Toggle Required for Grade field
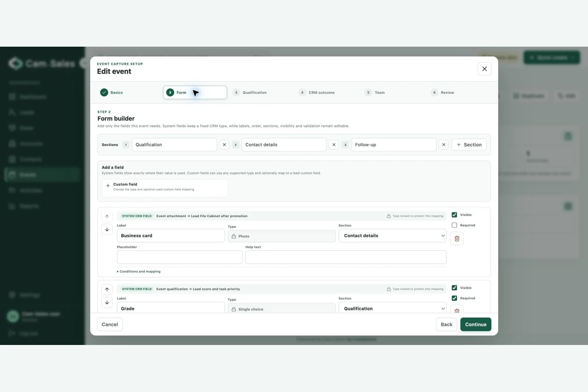 [454, 298]
